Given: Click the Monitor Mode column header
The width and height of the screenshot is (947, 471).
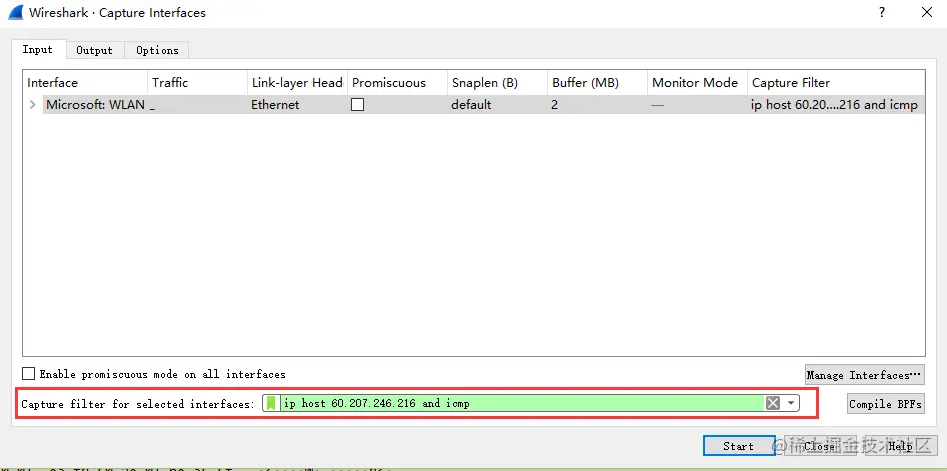Looking at the screenshot, I should pos(697,83).
